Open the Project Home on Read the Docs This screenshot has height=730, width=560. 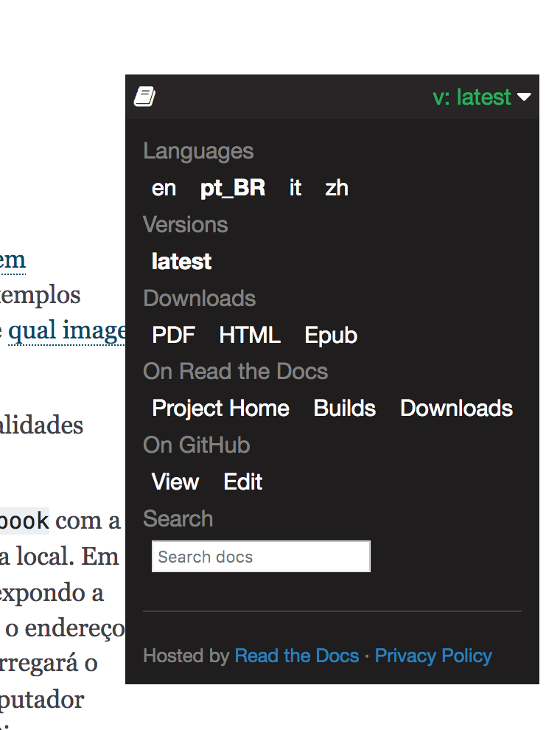click(x=220, y=408)
